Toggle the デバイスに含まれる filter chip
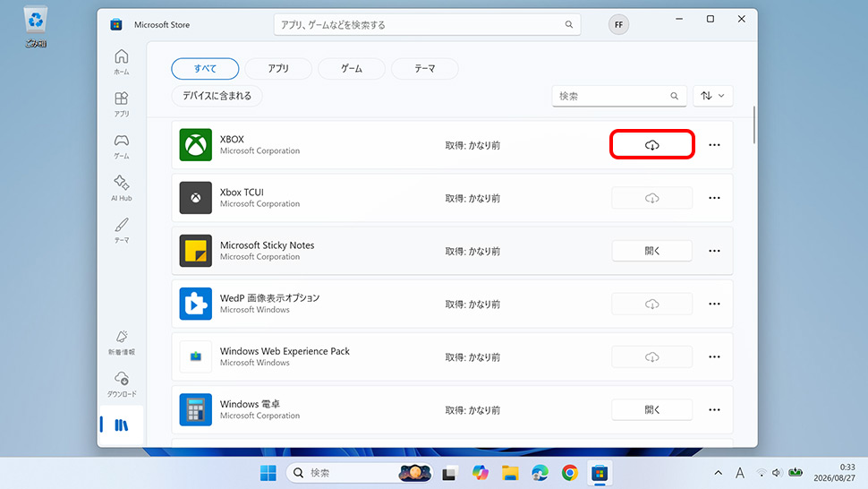868x489 pixels. (217, 96)
